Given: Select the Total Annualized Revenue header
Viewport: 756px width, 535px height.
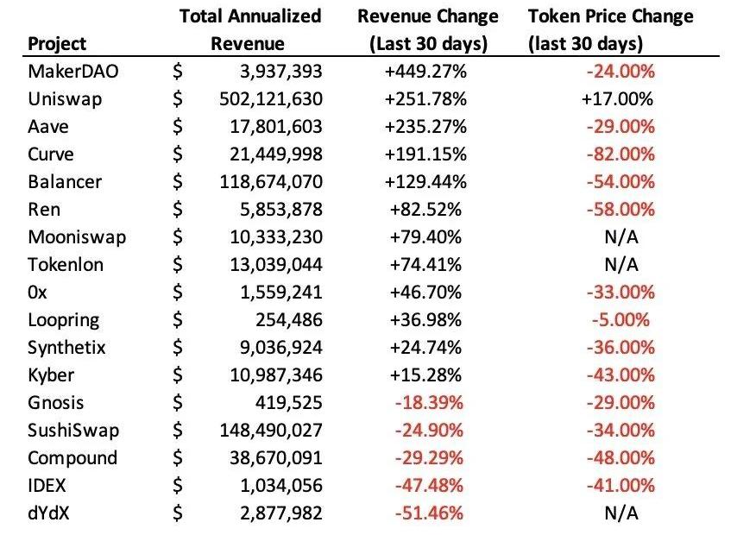Looking at the screenshot, I should pyautogui.click(x=249, y=29).
